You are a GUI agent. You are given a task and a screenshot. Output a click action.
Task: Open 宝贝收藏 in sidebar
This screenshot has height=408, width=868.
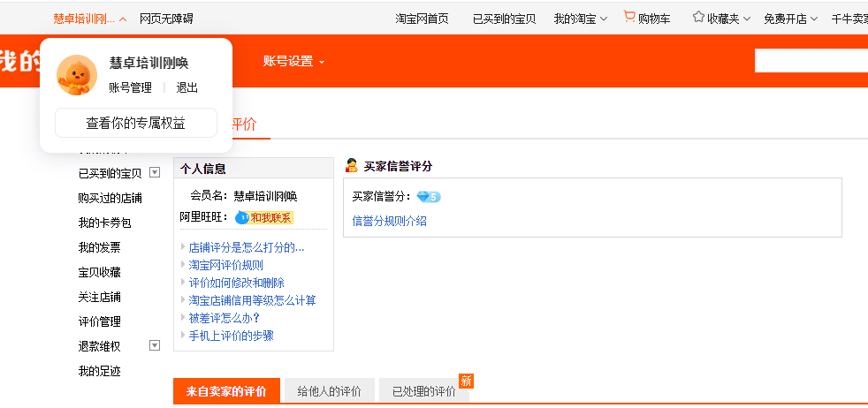(x=100, y=272)
